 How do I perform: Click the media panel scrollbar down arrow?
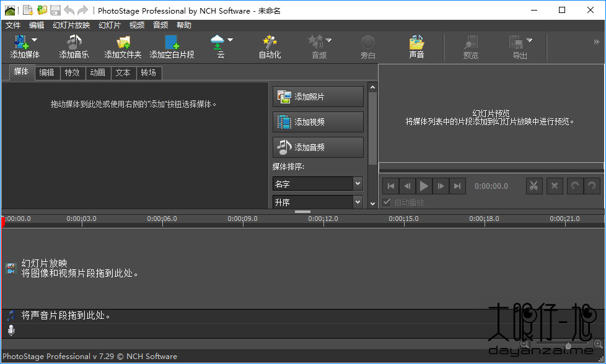[372, 204]
